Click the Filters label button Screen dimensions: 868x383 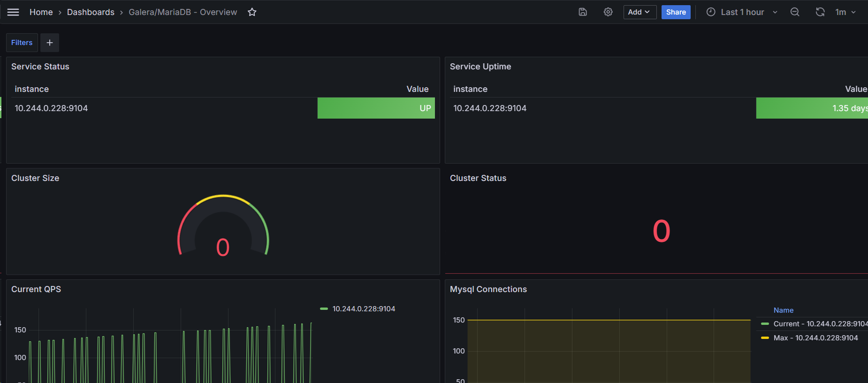coord(22,43)
